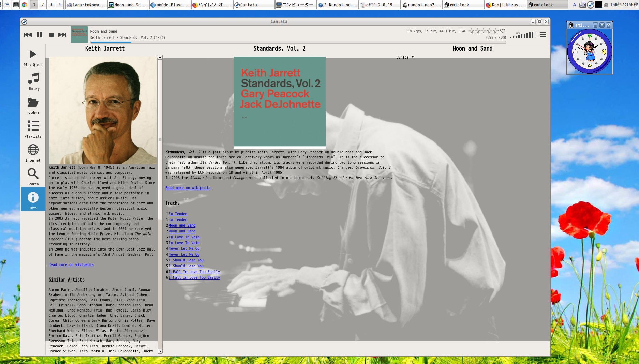Open the Internet sources view
This screenshot has width=639, height=364.
coord(33,153)
